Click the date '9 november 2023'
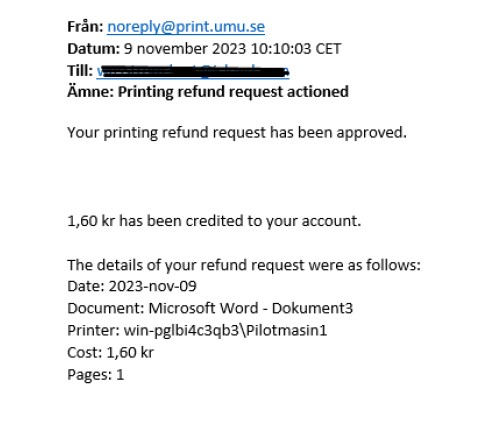 click(x=185, y=49)
